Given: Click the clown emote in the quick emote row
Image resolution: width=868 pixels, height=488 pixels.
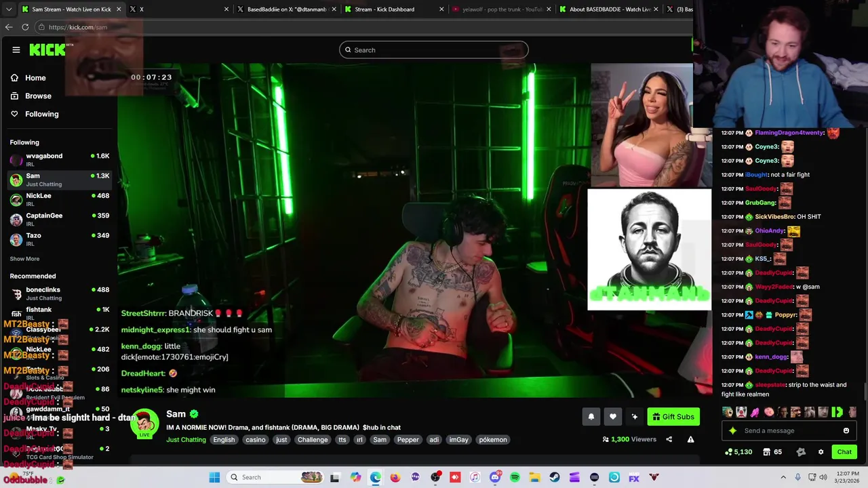Looking at the screenshot, I should coord(741,412).
